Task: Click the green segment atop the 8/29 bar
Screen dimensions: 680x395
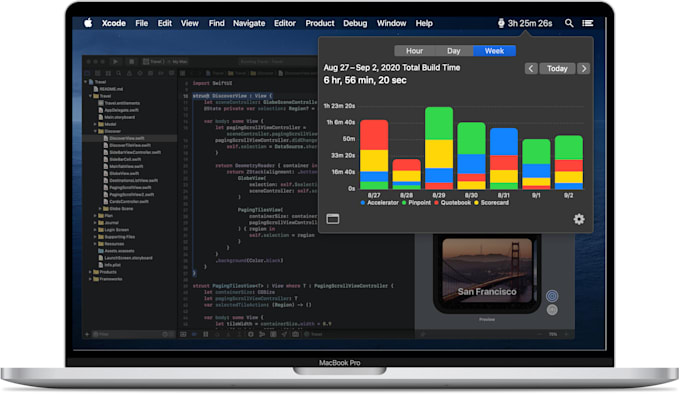Action: [439, 123]
